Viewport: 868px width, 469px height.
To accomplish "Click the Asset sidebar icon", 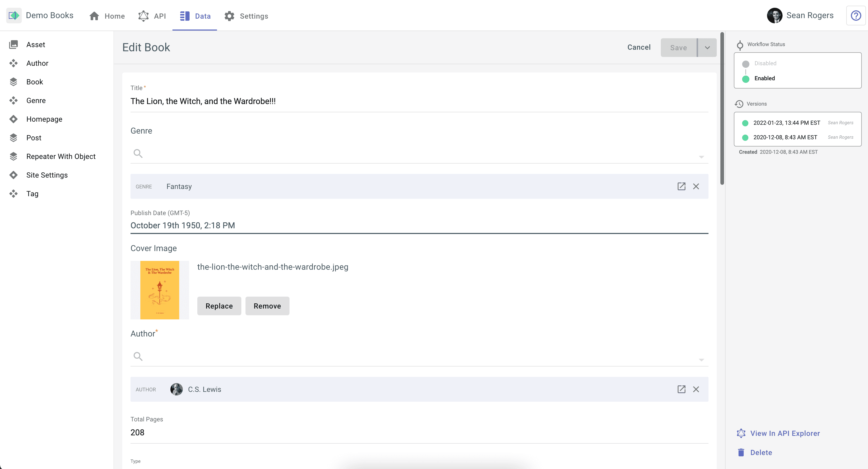I will pyautogui.click(x=13, y=45).
